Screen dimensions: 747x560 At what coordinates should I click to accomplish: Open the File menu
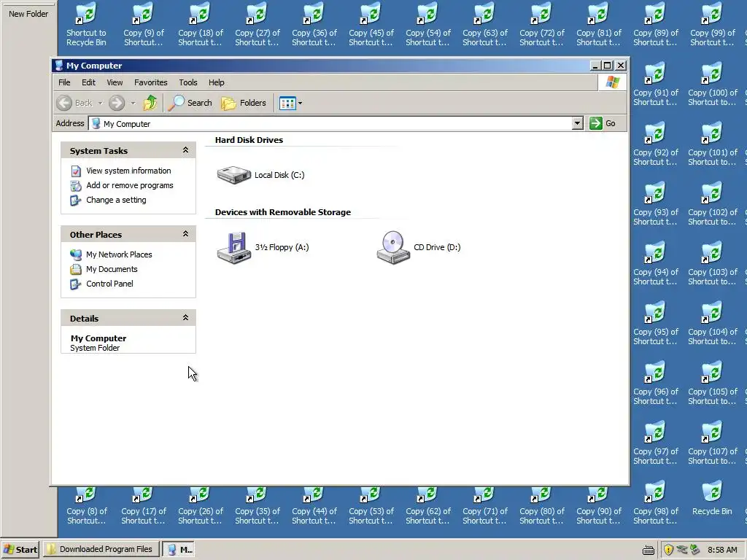[x=64, y=82]
